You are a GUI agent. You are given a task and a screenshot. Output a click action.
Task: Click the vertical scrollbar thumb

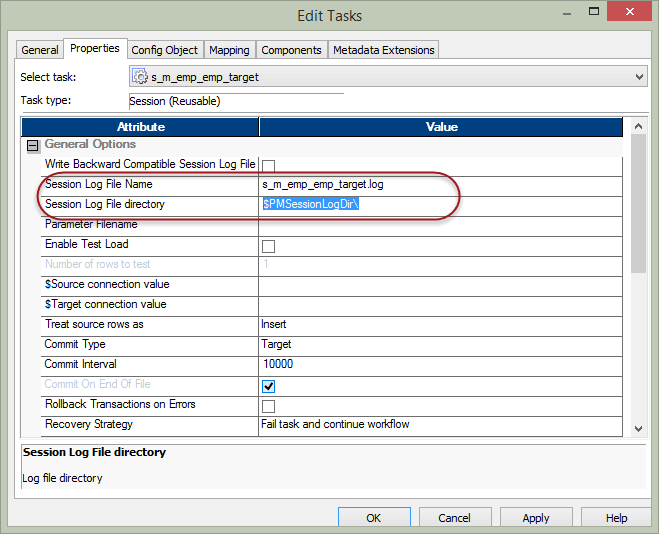(x=638, y=203)
